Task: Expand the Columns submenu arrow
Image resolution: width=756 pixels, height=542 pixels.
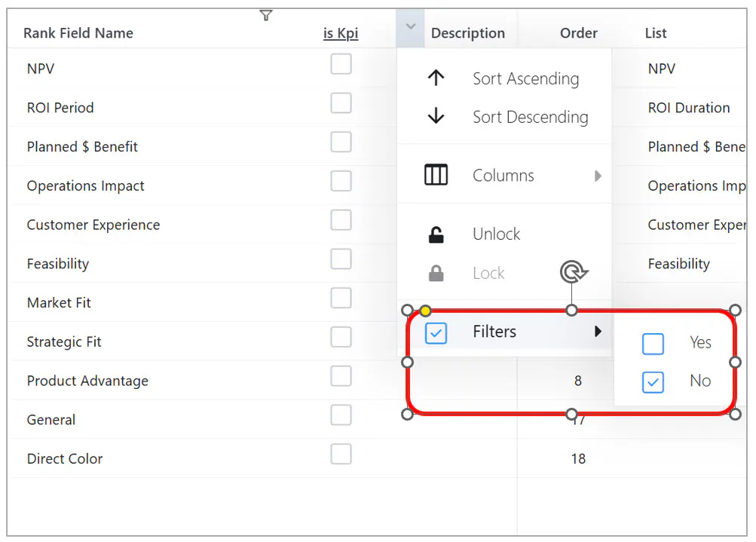Action: click(x=598, y=176)
